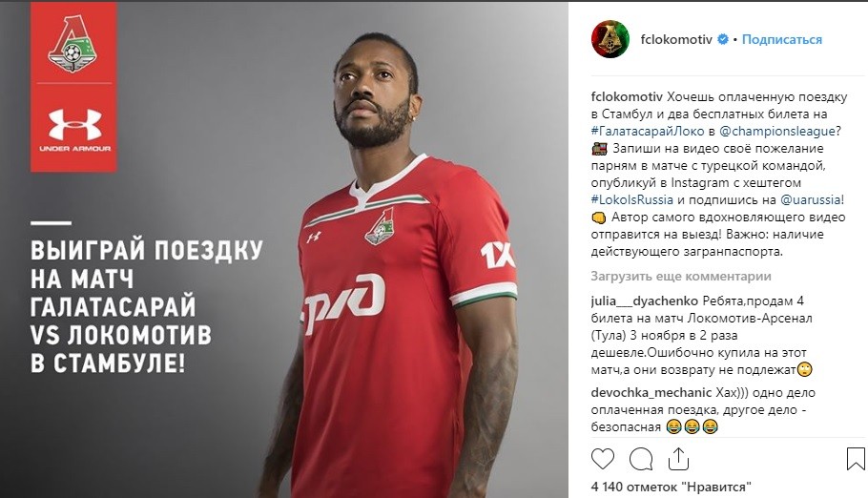View likes list with 4 140 отметок
The width and height of the screenshot is (868, 498).
pyautogui.click(x=671, y=488)
